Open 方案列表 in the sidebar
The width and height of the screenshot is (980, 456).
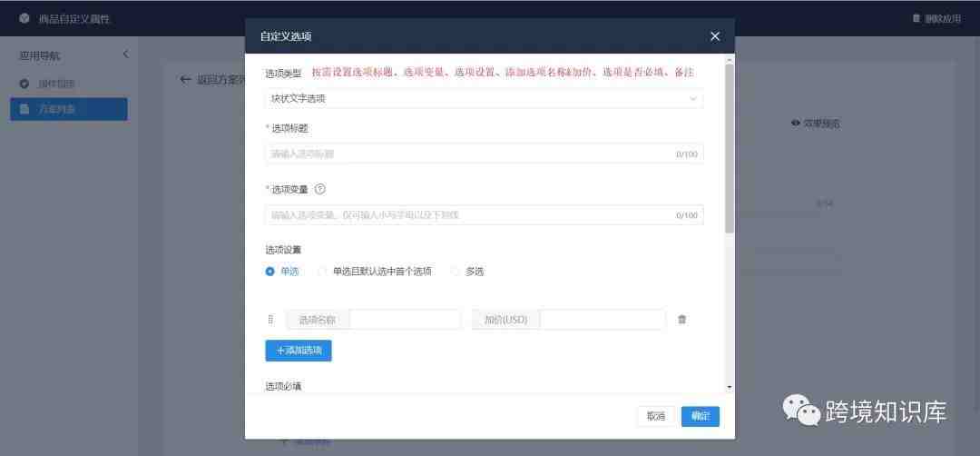pos(69,109)
